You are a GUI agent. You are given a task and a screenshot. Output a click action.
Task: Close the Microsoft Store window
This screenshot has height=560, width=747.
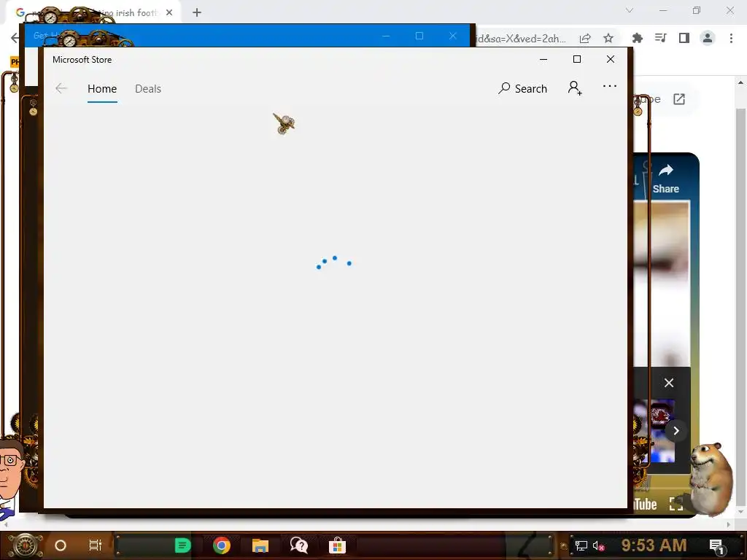click(x=611, y=59)
